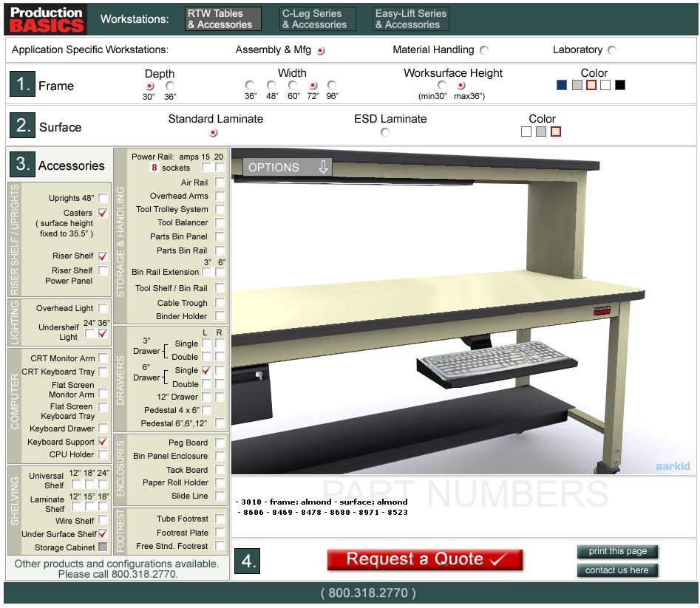This screenshot has width=700, height=608.
Task: Uncheck the 6" Single left drawer
Action: 206,370
